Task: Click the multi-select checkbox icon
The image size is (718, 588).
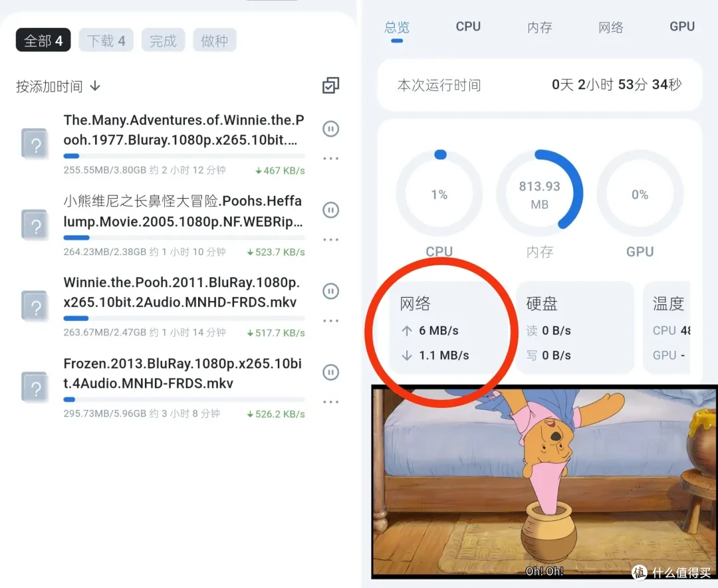Action: tap(330, 86)
